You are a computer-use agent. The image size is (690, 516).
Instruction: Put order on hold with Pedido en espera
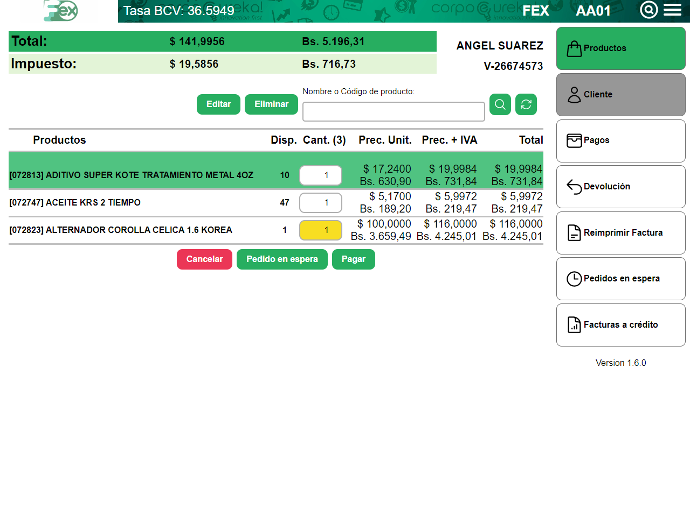(282, 259)
